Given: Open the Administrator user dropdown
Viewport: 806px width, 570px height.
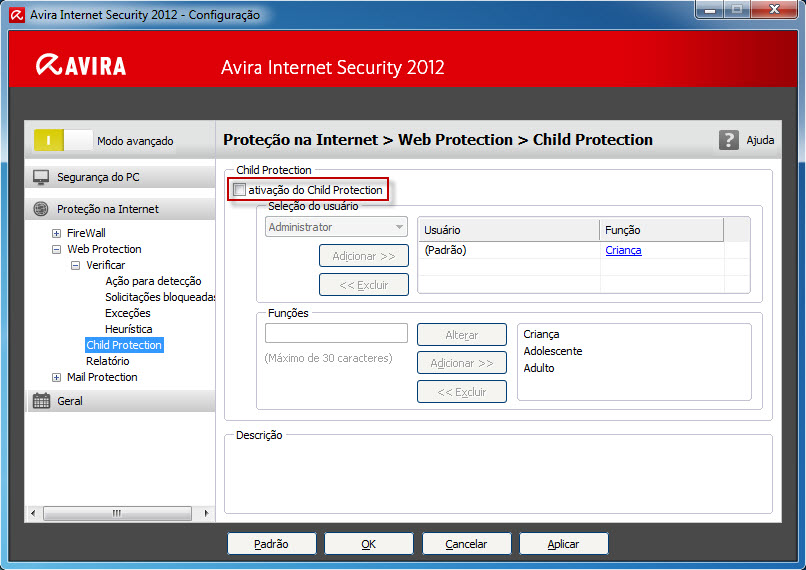Looking at the screenshot, I should [336, 227].
